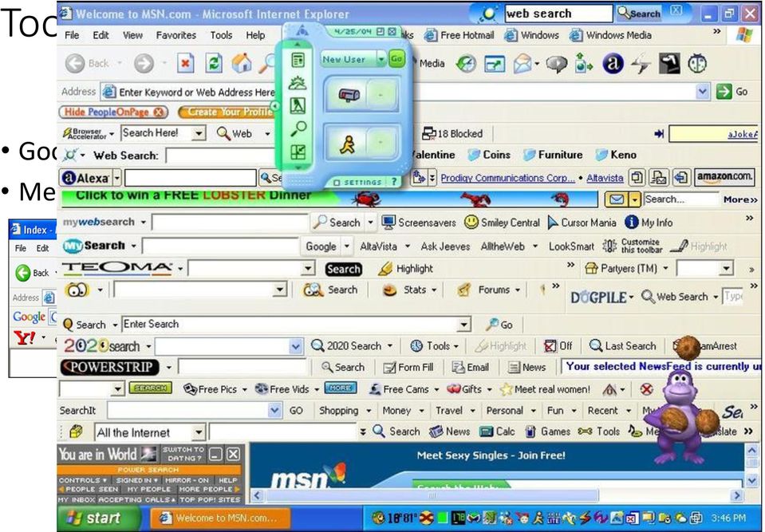This screenshot has width=765, height=532.
Task: Open the Altavista link on the Alexa toolbar
Action: tap(605, 178)
